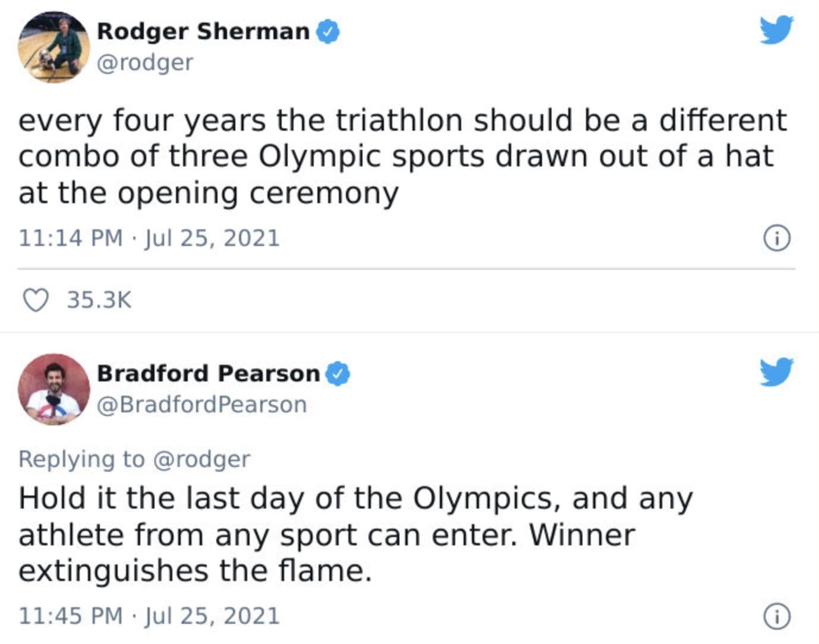This screenshot has height=644, width=819.
Task: Open Rodger Sherman's profile picture
Action: pyautogui.click(x=54, y=46)
